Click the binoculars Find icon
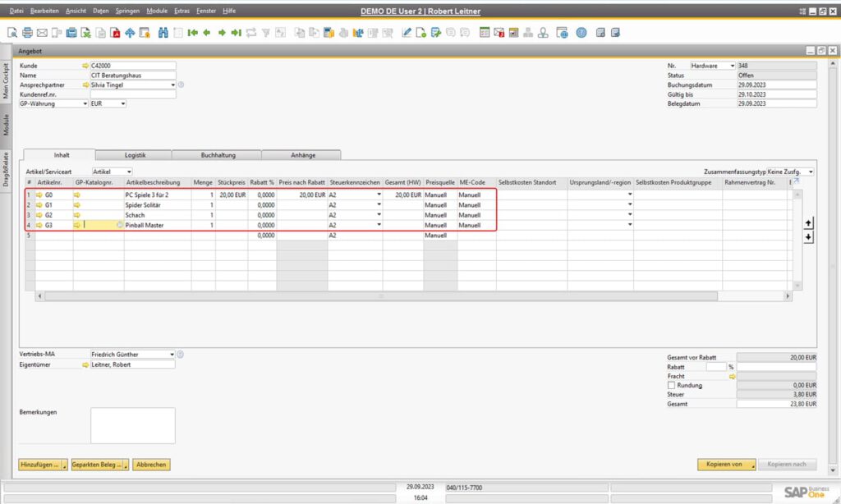This screenshot has height=504, width=841. coord(163,33)
